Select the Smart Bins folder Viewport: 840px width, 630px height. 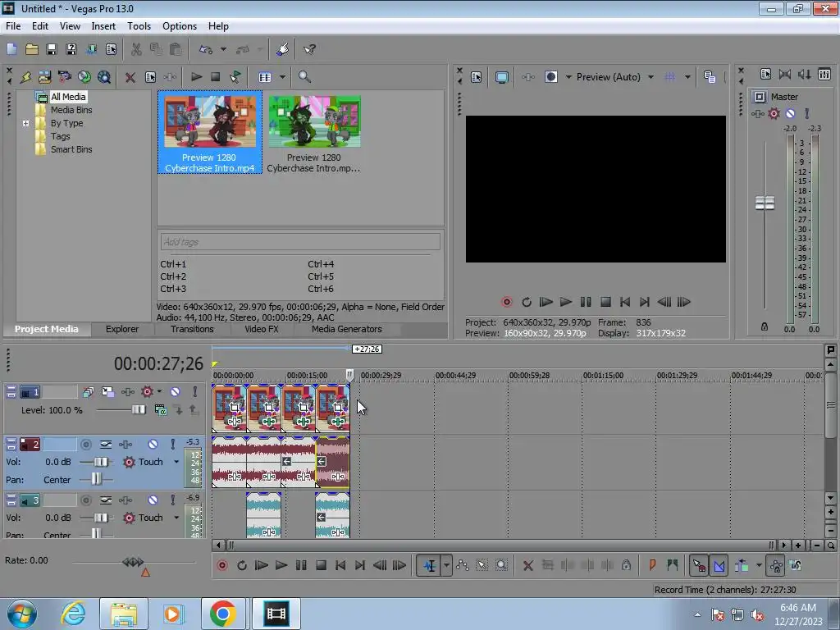[71, 149]
